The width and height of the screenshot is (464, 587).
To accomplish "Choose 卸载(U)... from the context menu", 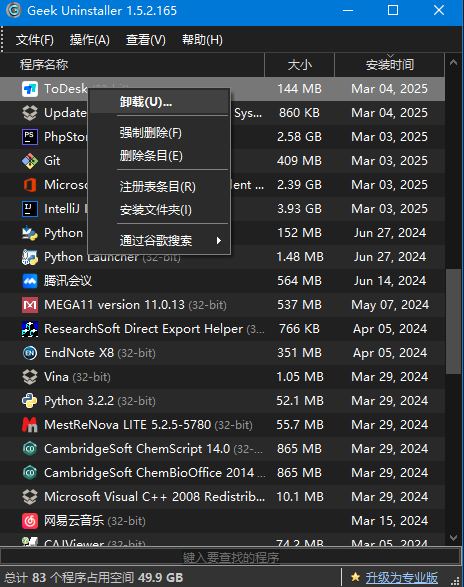I will coord(159,102).
